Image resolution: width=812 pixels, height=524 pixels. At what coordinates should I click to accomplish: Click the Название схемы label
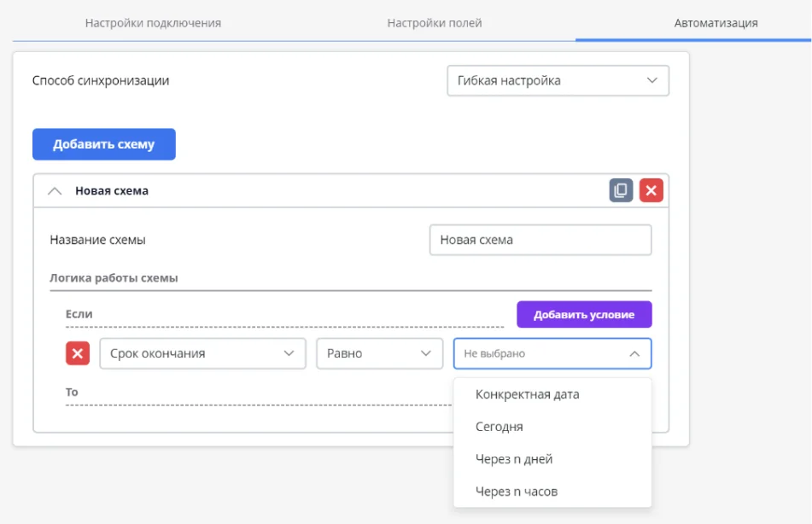point(97,240)
